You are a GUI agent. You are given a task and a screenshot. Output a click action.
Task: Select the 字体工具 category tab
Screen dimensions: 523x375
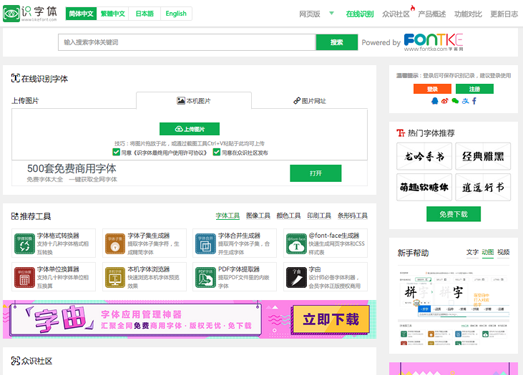[227, 216]
